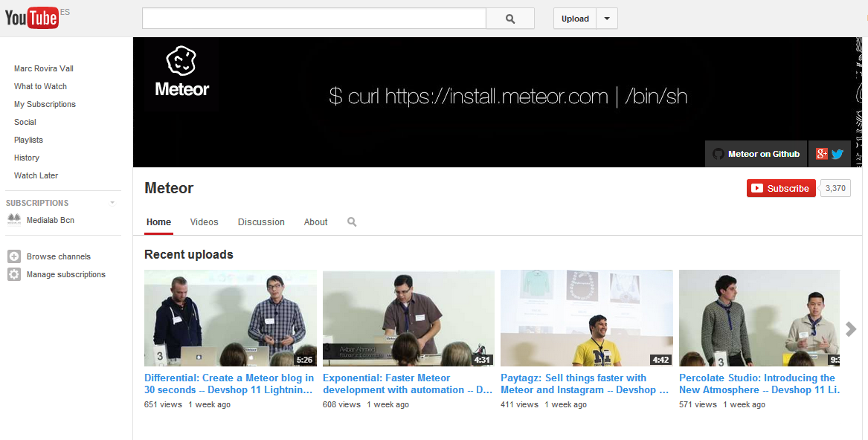The image size is (868, 440).
Task: Open the Exponential: Faster Meteor development title
Action: [408, 384]
